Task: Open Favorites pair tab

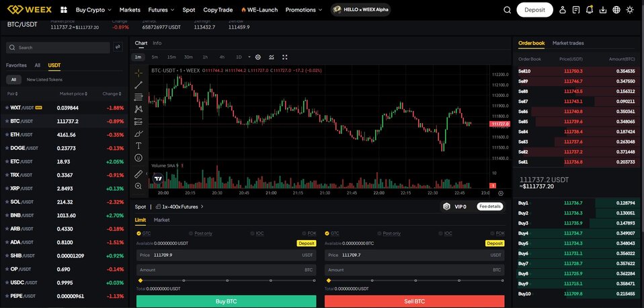Action: (16, 65)
